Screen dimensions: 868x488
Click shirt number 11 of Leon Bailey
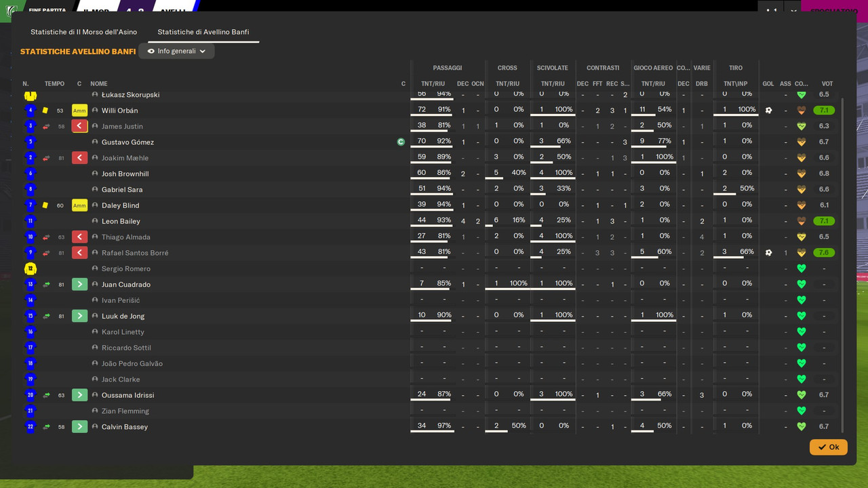point(30,221)
